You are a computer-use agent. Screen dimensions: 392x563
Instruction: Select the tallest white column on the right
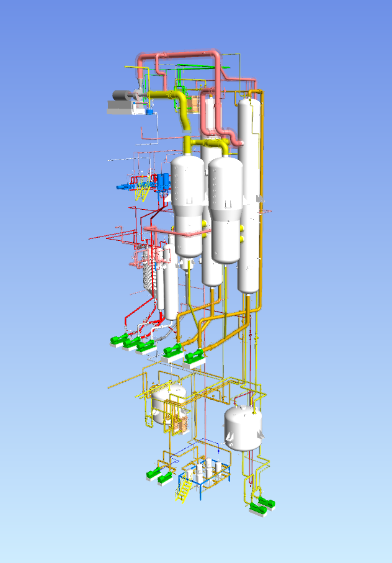pos(249,196)
